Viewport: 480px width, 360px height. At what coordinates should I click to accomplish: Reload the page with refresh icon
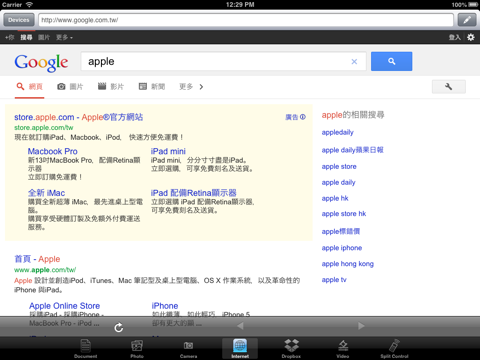(x=119, y=328)
